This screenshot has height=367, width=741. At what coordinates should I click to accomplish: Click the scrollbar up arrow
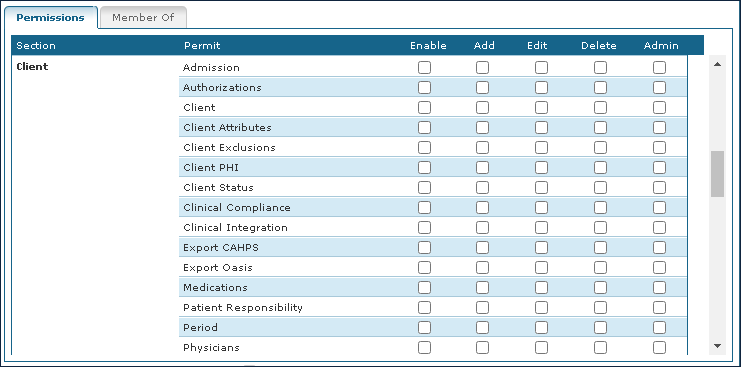[717, 64]
